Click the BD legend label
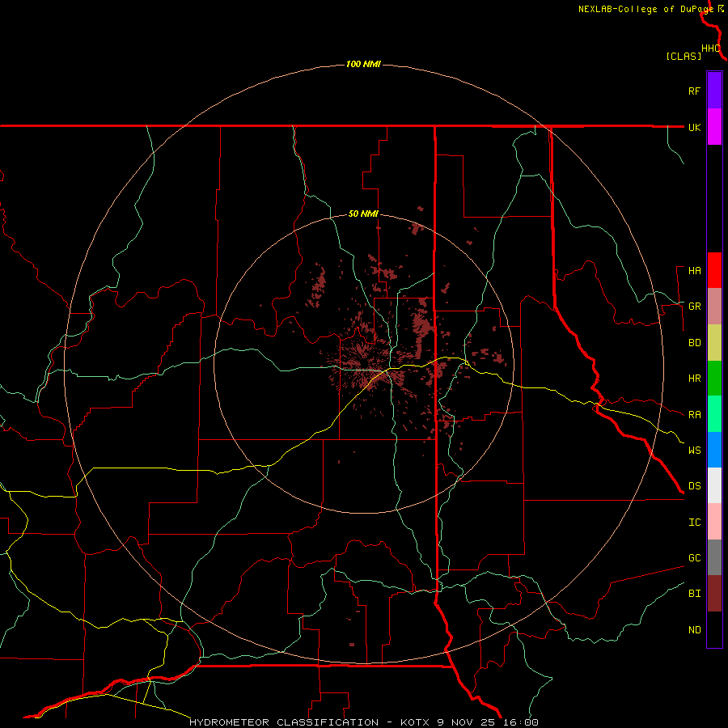This screenshot has width=728, height=728. [694, 343]
